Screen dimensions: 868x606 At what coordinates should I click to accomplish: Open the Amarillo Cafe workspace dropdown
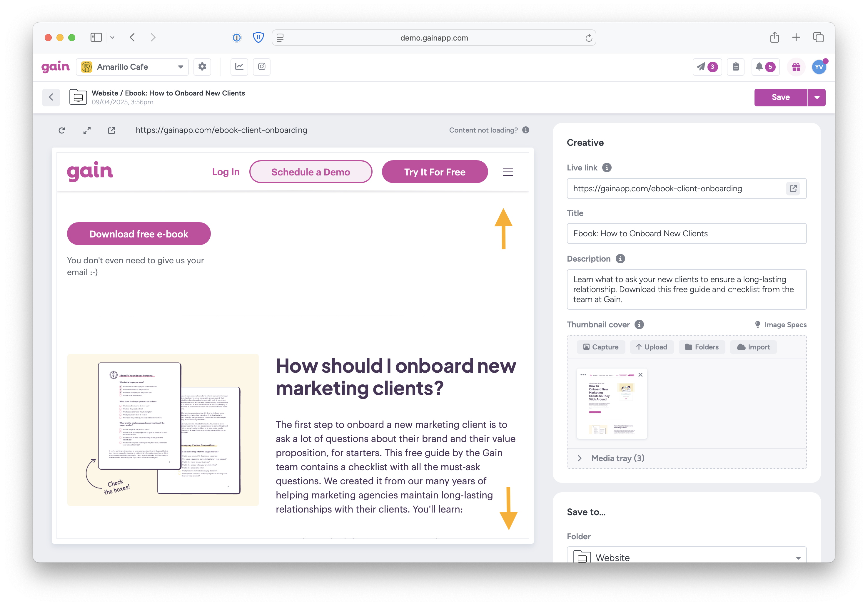(132, 67)
